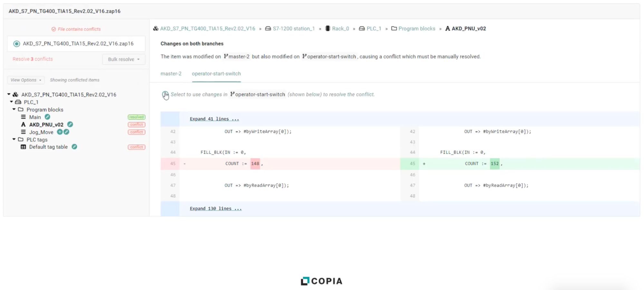Viewport: 644px width, 290px height.
Task: Select Main block in tree
Action: (35, 117)
